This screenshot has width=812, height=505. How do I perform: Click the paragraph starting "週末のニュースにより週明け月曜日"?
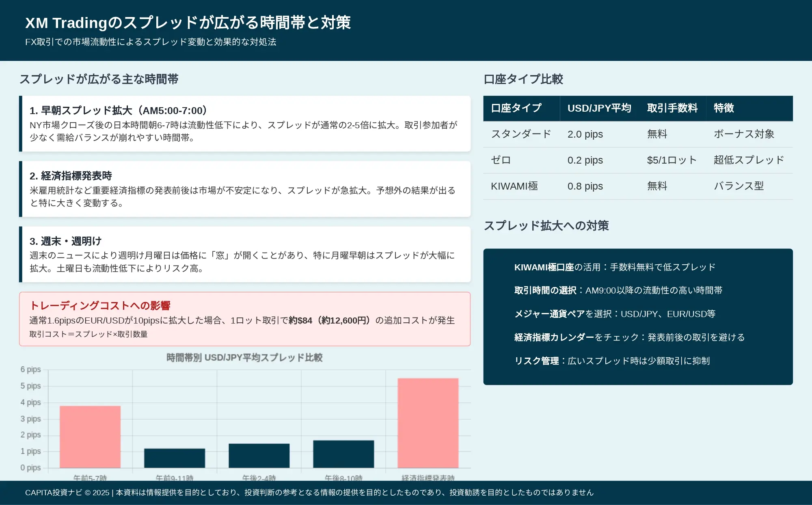242,262
